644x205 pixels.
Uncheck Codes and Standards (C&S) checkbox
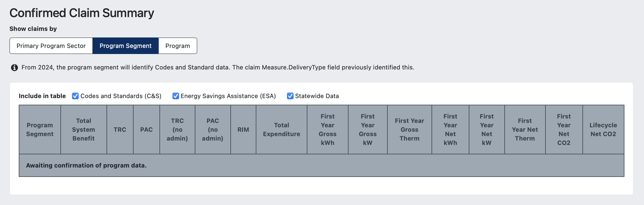click(75, 96)
